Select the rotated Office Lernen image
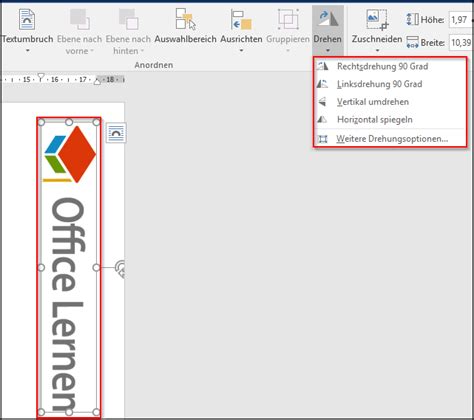This screenshot has width=474, height=420. click(x=69, y=267)
